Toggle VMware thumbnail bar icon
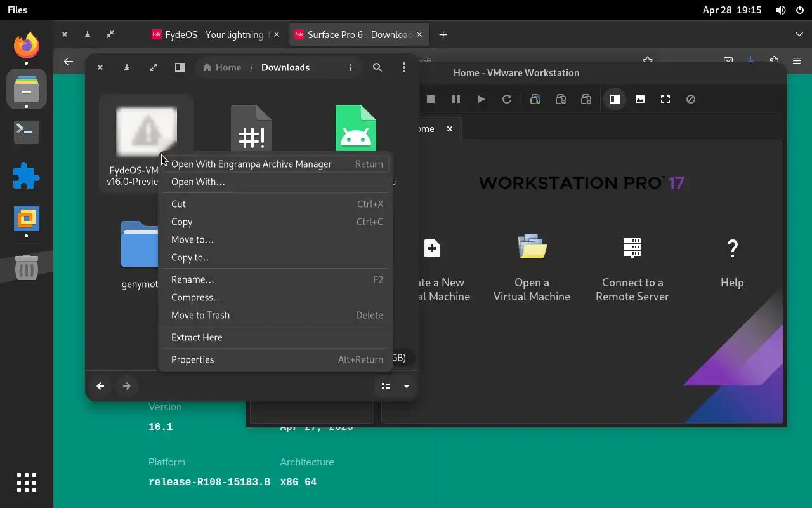Viewport: 812px width, 508px height. (640, 99)
